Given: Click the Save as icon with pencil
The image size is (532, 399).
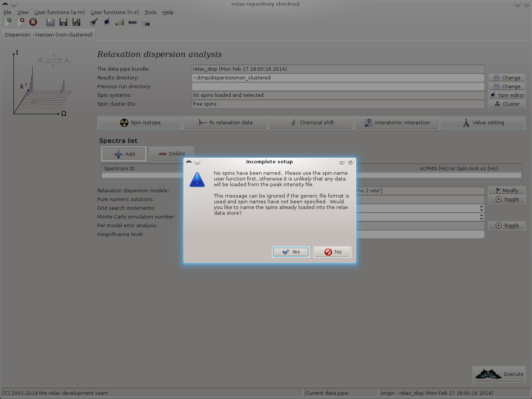Looking at the screenshot, I should [x=76, y=22].
